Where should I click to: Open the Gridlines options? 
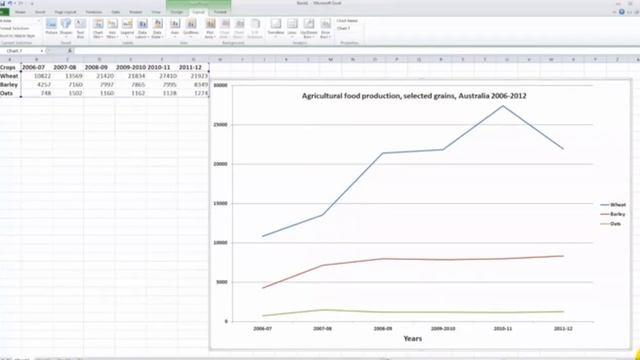pyautogui.click(x=191, y=28)
